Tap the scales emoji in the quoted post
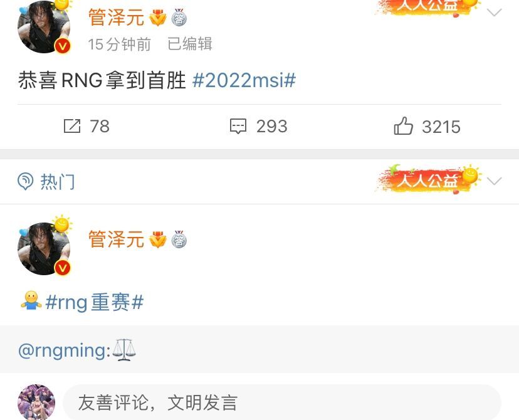This screenshot has height=420, width=519. pos(123,350)
